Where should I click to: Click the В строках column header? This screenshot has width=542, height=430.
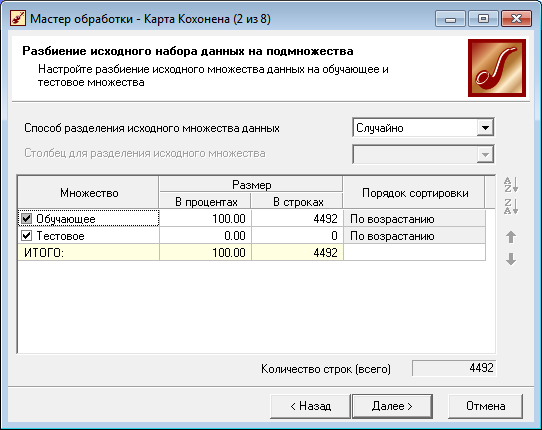(x=297, y=202)
